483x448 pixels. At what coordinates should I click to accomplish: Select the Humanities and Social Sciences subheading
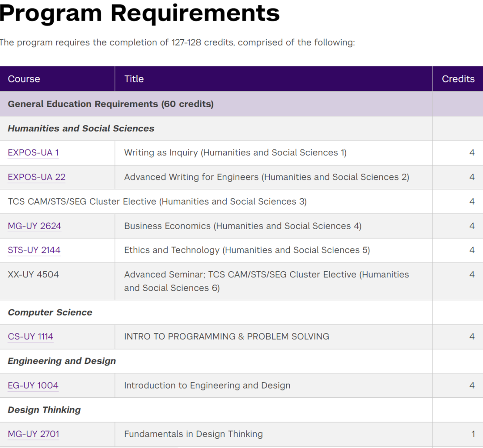coord(81,128)
